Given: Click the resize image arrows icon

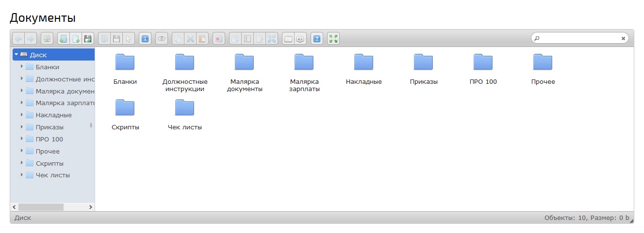Looking at the screenshot, I should click(271, 38).
